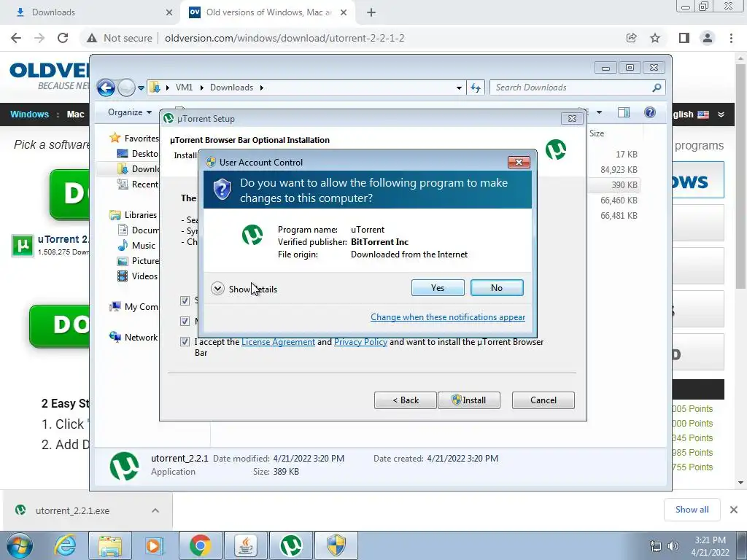747x560 pixels.
Task: Click the Not secure warning icon
Action: [x=92, y=38]
